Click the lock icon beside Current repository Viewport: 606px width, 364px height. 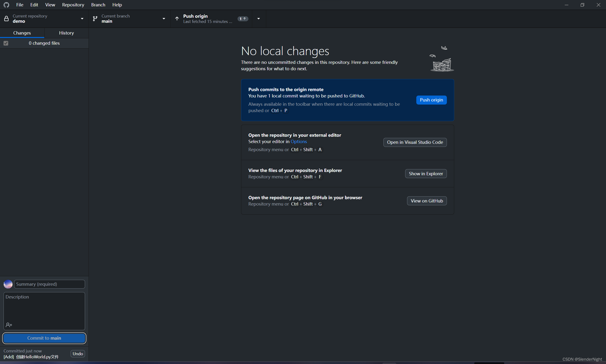[7, 19]
